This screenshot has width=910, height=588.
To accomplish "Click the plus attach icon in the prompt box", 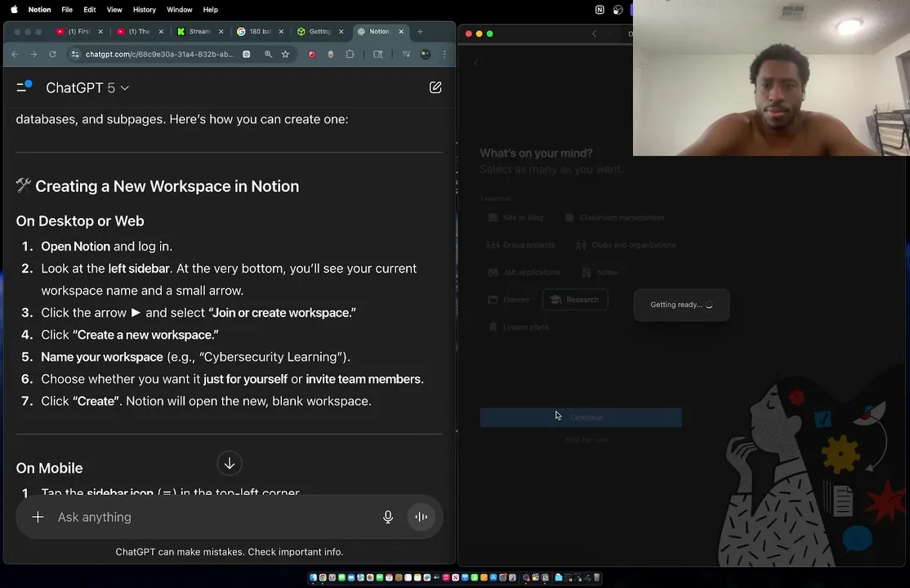I will [38, 517].
